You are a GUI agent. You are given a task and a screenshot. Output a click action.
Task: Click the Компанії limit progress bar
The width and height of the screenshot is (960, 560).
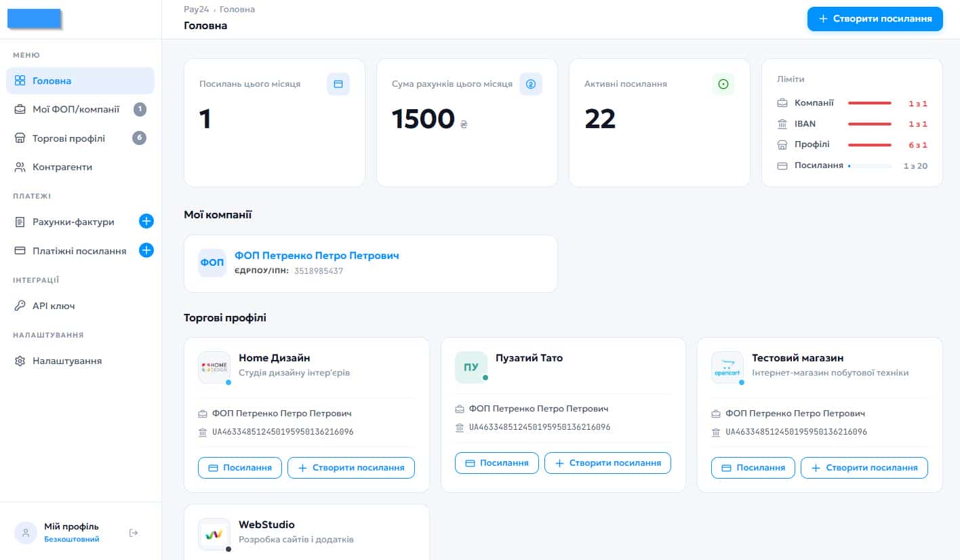pyautogui.click(x=870, y=103)
